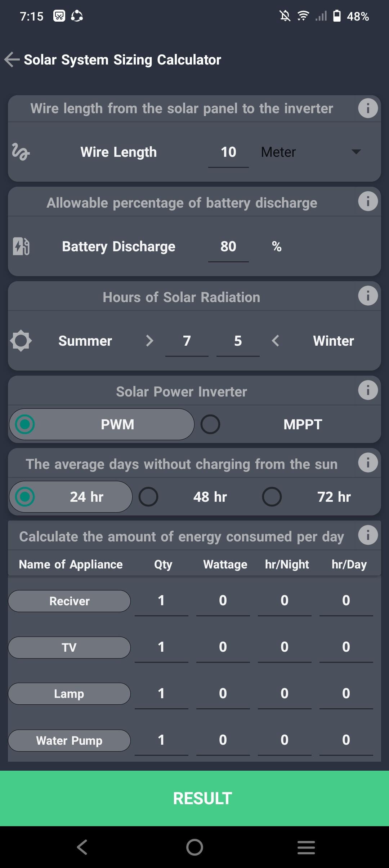Open the Reciver appliance name selector
The image size is (389, 868).
69,601
